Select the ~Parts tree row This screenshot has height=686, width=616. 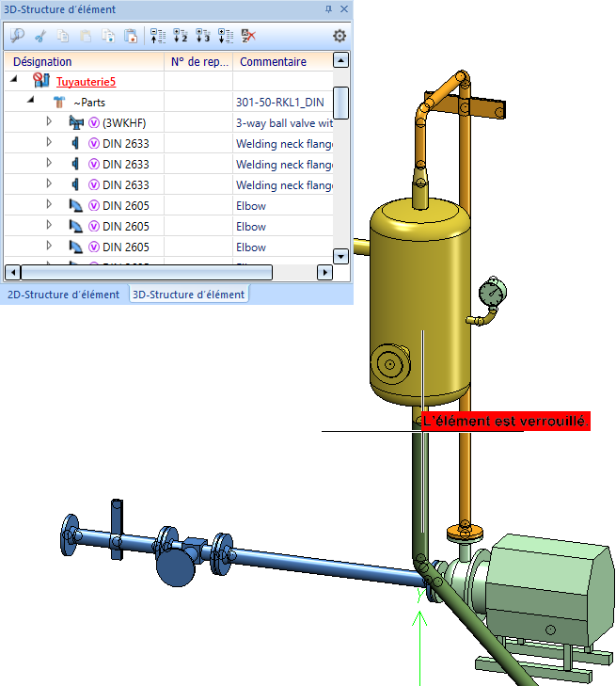click(168, 103)
